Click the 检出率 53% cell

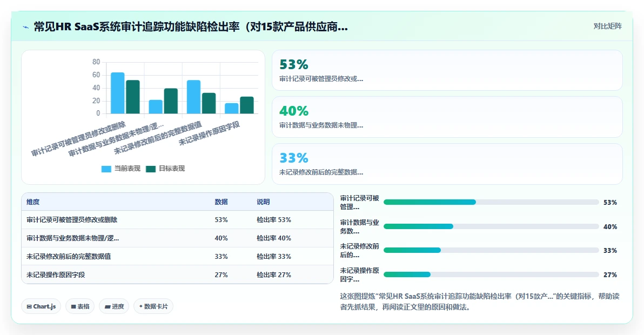point(274,220)
